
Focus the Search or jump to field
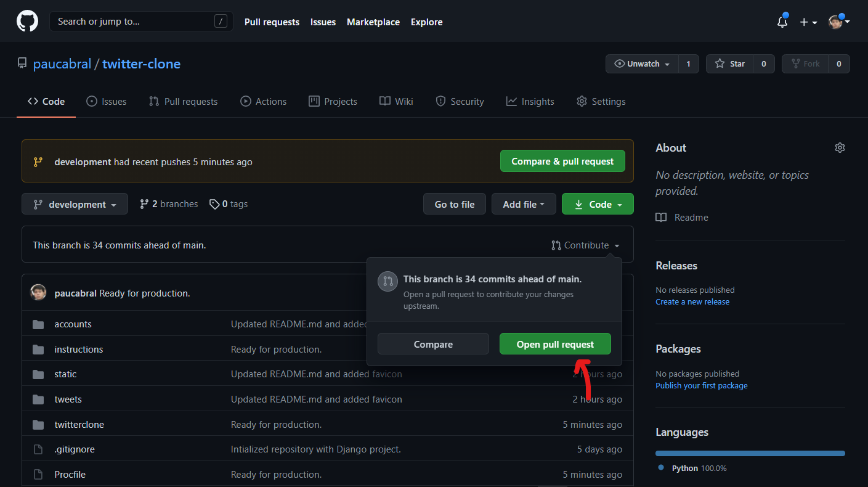[141, 22]
